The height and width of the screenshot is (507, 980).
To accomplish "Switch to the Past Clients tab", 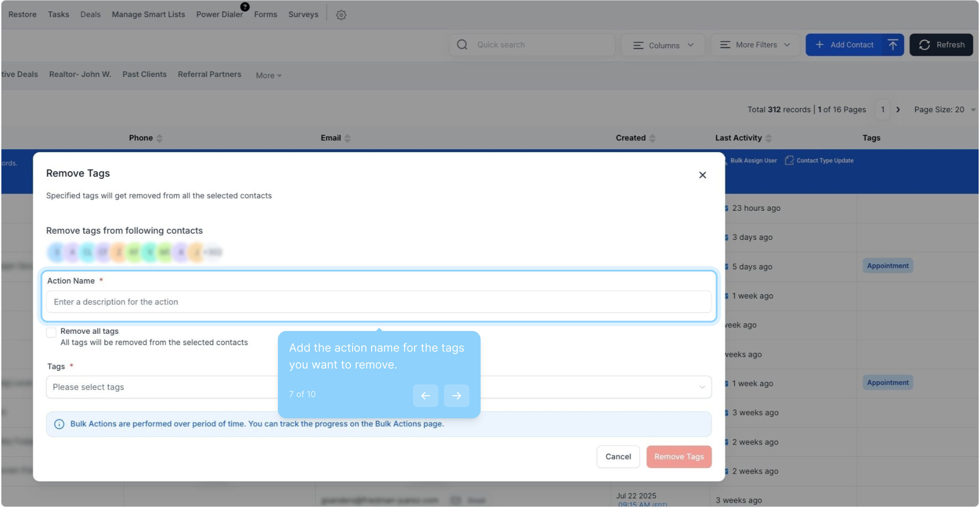I will point(145,74).
